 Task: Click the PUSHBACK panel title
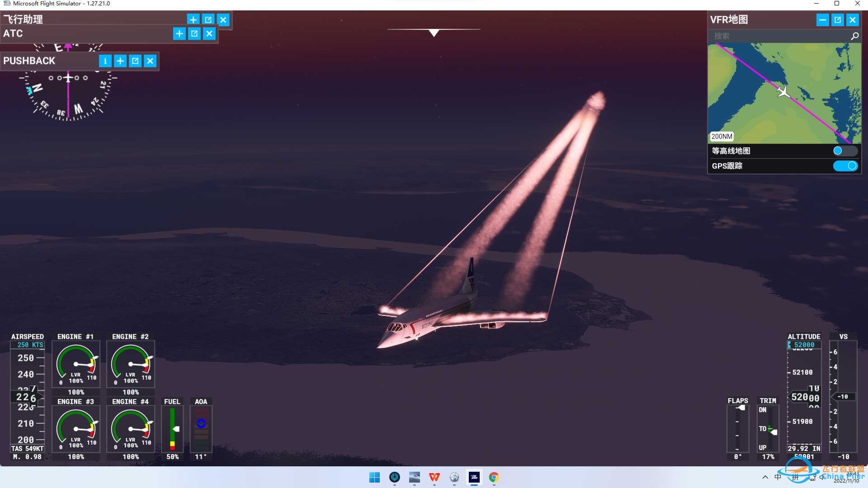29,61
